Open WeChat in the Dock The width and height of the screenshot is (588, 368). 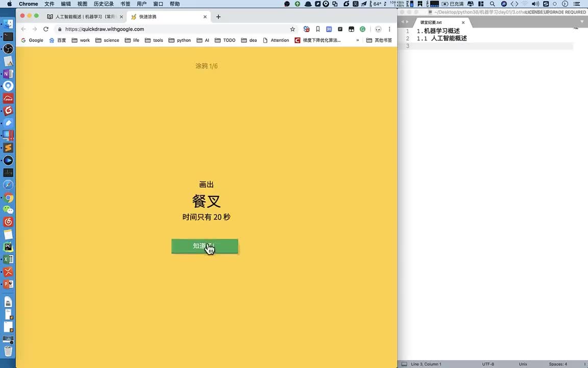(x=8, y=210)
